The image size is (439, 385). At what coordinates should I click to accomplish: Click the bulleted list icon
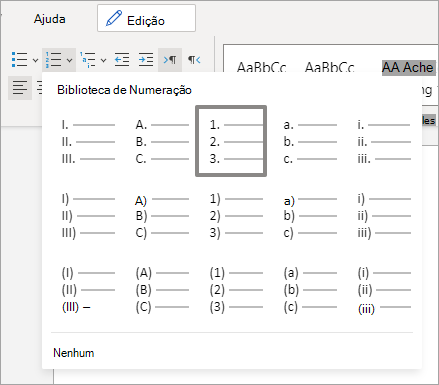pos(20,60)
